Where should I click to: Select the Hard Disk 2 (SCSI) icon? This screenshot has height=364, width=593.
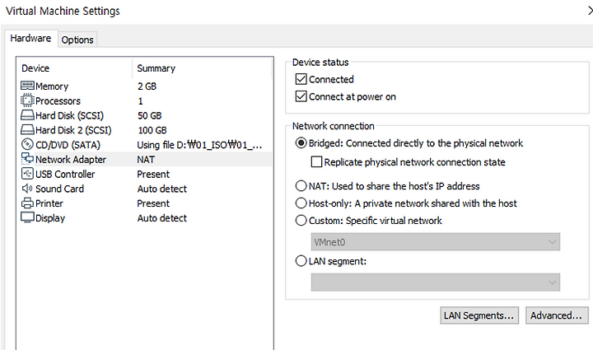point(27,130)
